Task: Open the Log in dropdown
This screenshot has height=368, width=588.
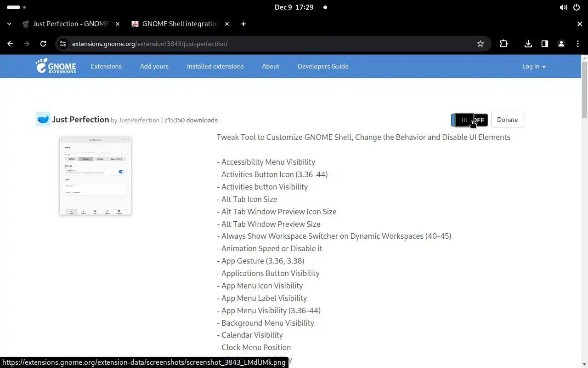Action: point(534,66)
